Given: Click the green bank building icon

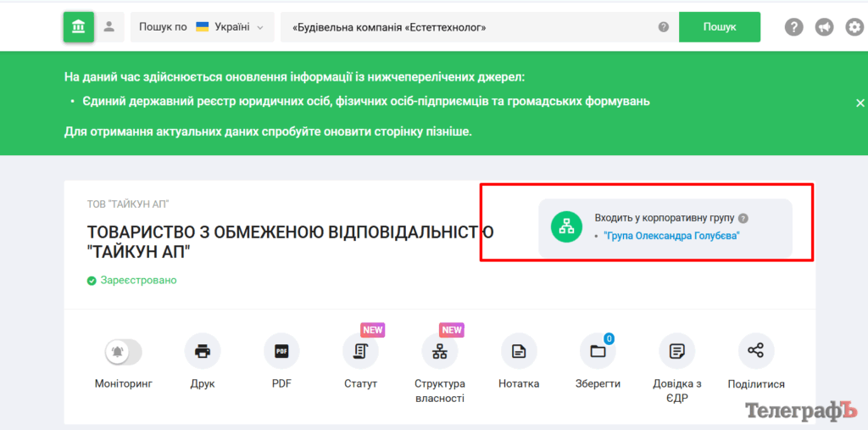Looking at the screenshot, I should click(x=78, y=27).
